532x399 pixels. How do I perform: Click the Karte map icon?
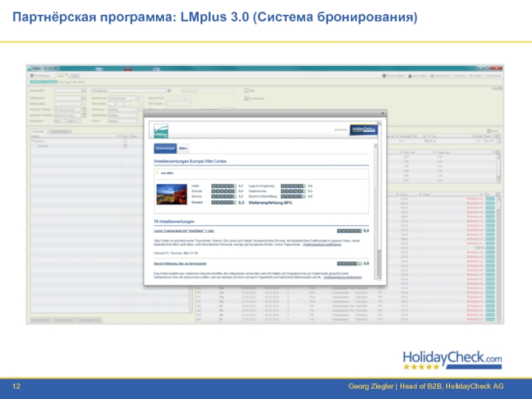pyautogui.click(x=489, y=130)
